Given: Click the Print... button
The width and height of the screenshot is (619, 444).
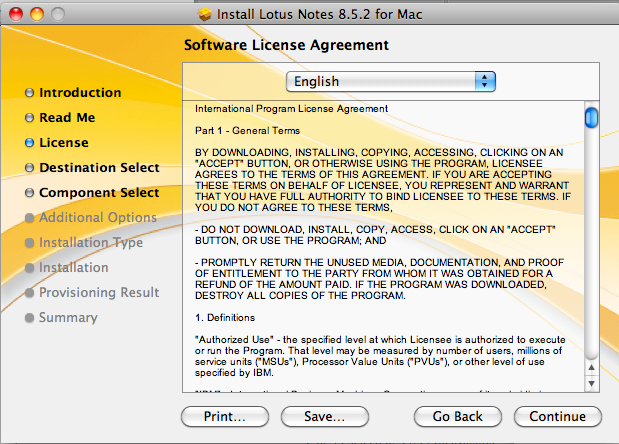Looking at the screenshot, I should coord(225,416).
